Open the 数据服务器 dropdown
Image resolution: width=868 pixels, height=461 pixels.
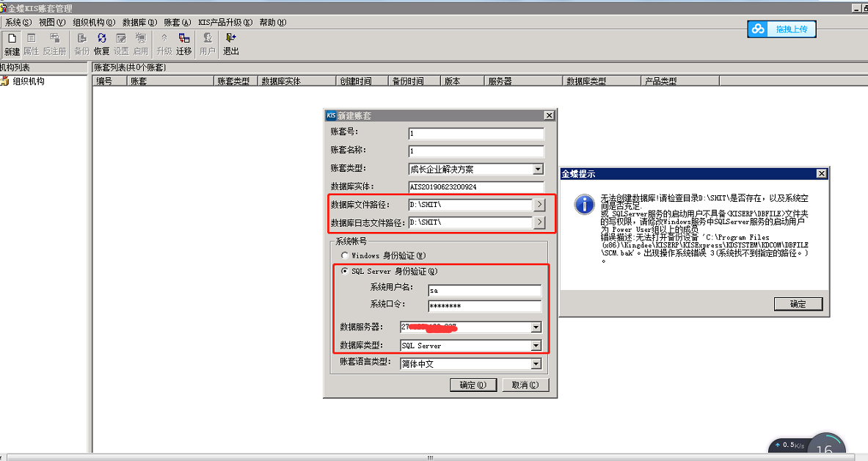(x=536, y=327)
